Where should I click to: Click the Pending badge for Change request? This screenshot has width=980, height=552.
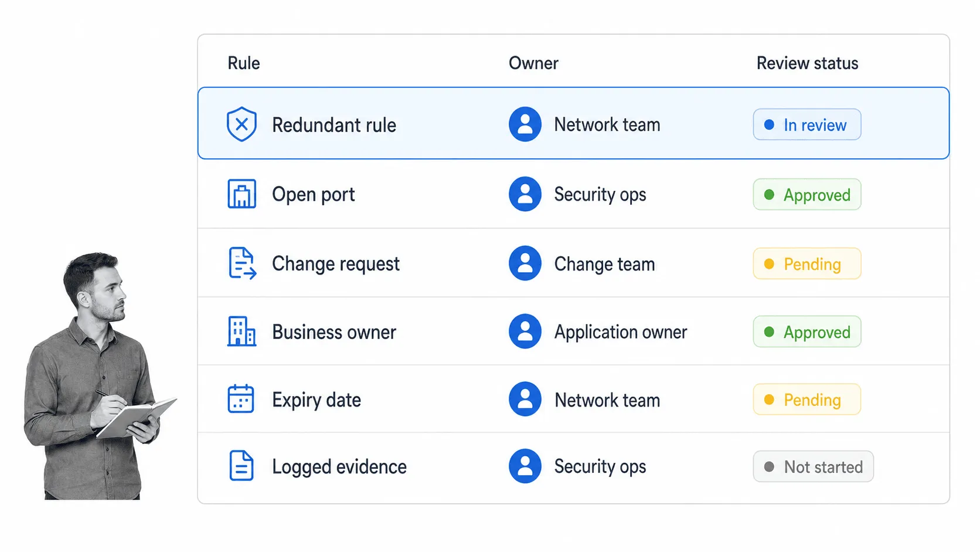coord(807,263)
